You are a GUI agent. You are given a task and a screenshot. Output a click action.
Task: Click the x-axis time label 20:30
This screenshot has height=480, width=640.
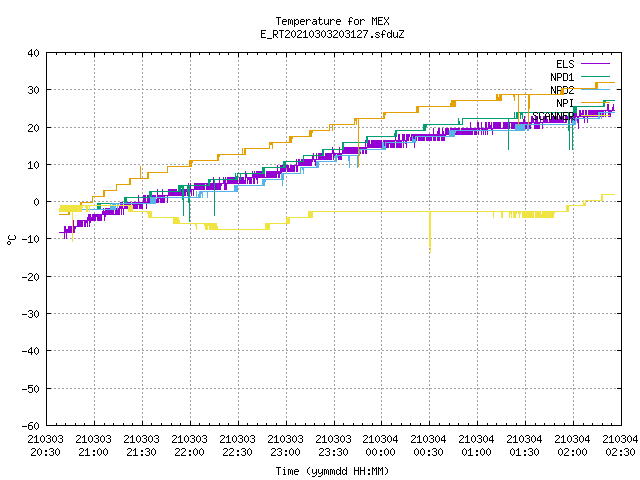[x=45, y=452]
